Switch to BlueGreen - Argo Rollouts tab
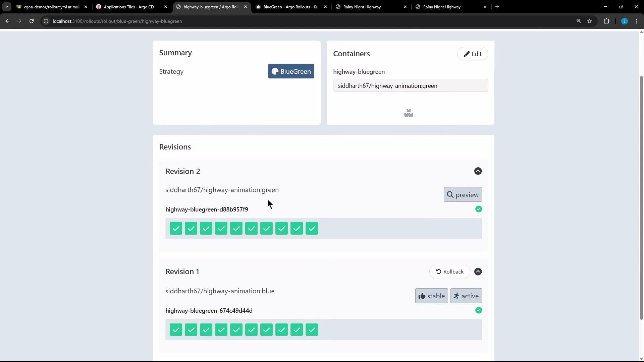 tap(291, 7)
